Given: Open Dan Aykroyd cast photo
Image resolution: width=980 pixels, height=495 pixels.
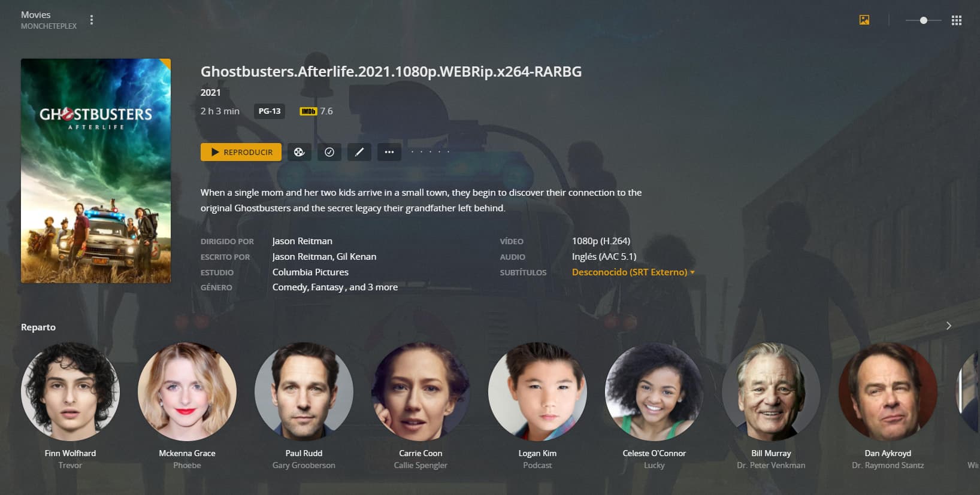Looking at the screenshot, I should [x=888, y=391].
